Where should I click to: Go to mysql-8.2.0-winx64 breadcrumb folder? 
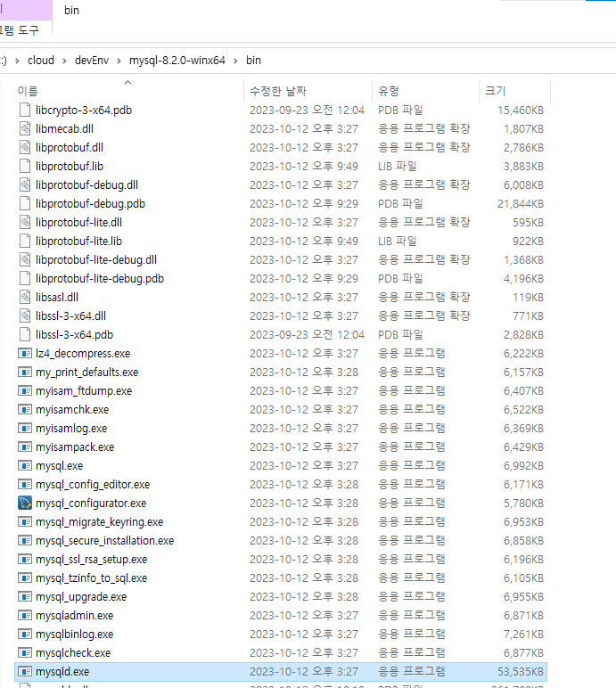pyautogui.click(x=177, y=60)
